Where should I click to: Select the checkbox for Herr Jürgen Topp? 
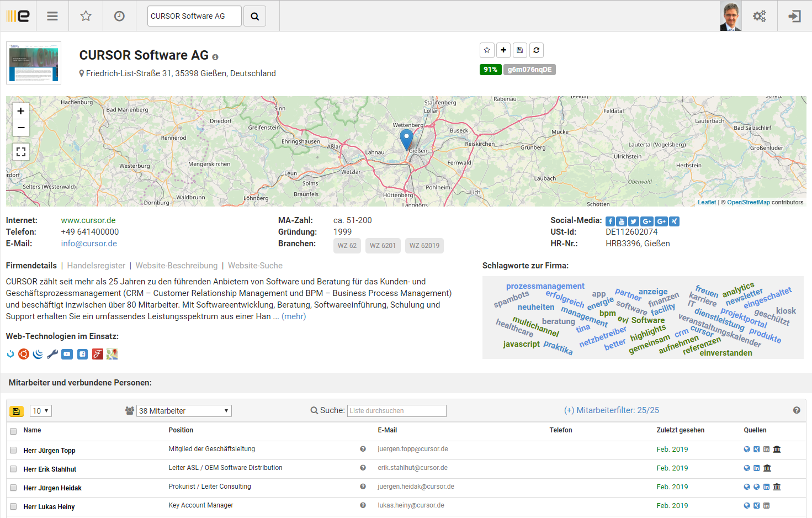[x=13, y=450]
